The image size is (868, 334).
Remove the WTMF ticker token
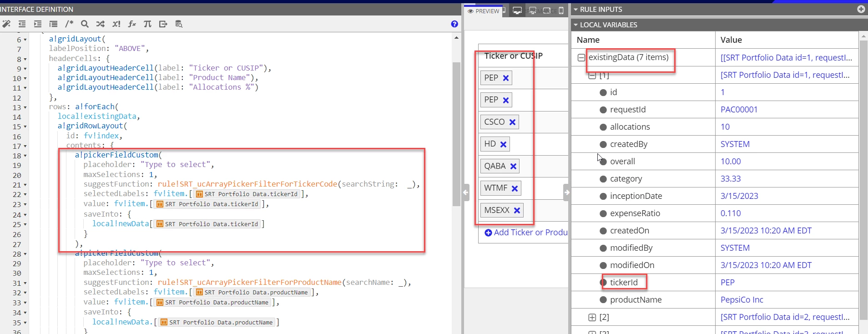coord(515,188)
